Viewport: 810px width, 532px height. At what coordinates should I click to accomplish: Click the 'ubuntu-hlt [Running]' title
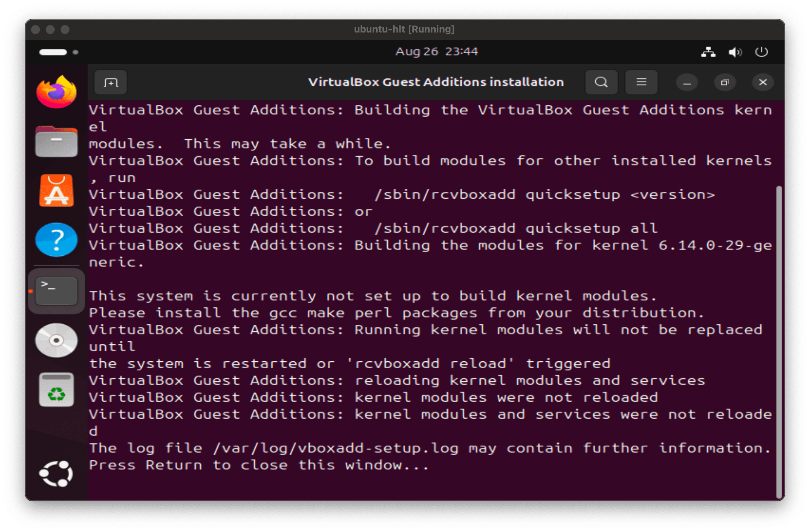click(x=404, y=29)
